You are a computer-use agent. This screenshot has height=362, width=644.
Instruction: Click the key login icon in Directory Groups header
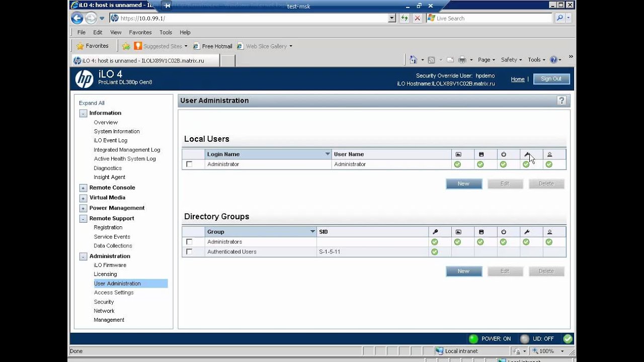coord(435,232)
